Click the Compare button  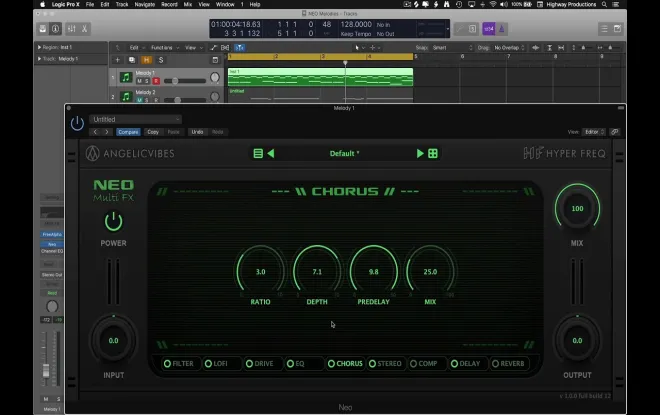click(128, 132)
